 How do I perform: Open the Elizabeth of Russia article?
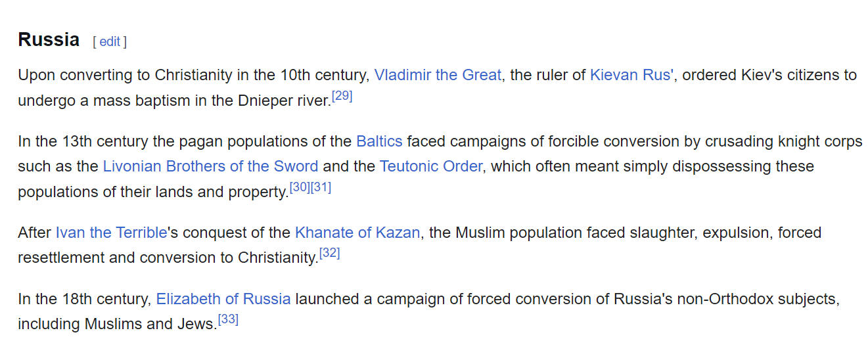click(x=223, y=299)
